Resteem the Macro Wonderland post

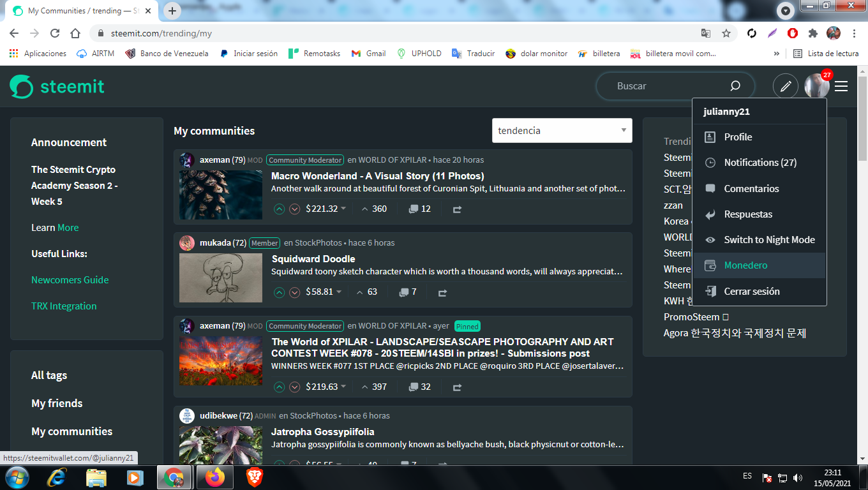click(457, 209)
